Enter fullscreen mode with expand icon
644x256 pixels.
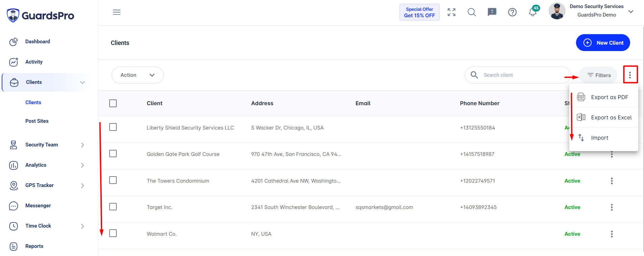pos(452,13)
